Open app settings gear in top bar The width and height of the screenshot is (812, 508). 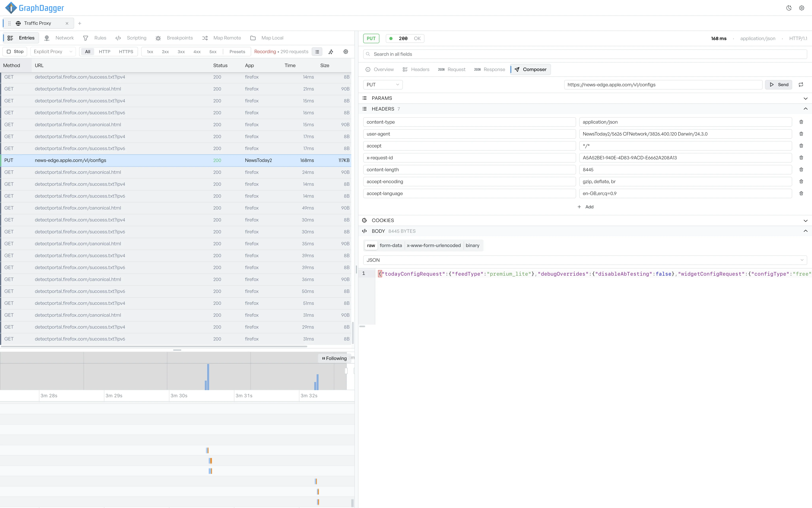802,8
